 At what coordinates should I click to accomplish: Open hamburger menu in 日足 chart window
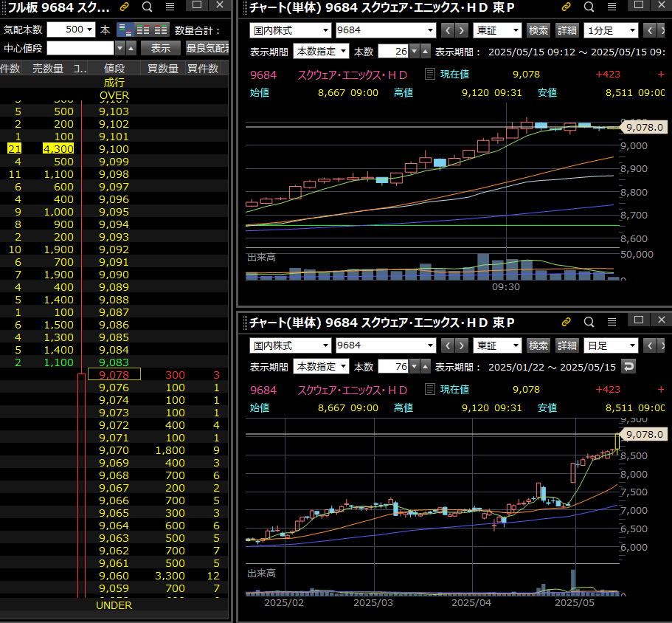(x=612, y=322)
